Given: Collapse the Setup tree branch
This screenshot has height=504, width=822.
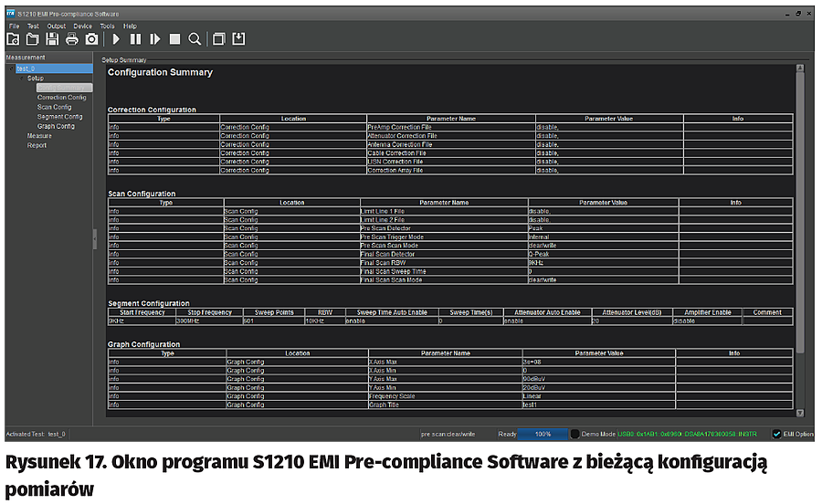Looking at the screenshot, I should [x=21, y=79].
